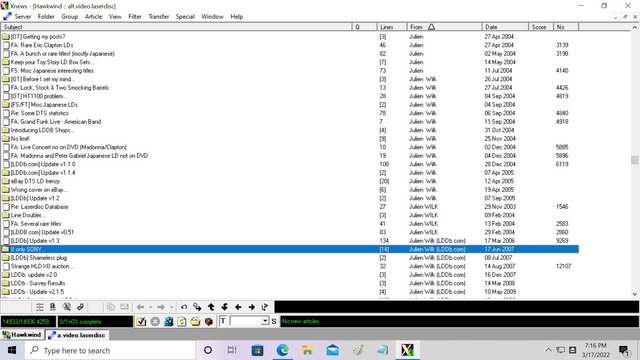Viewport: 640px width, 360px height.
Task: Open the filter combo box dropdown
Action: coord(265,321)
